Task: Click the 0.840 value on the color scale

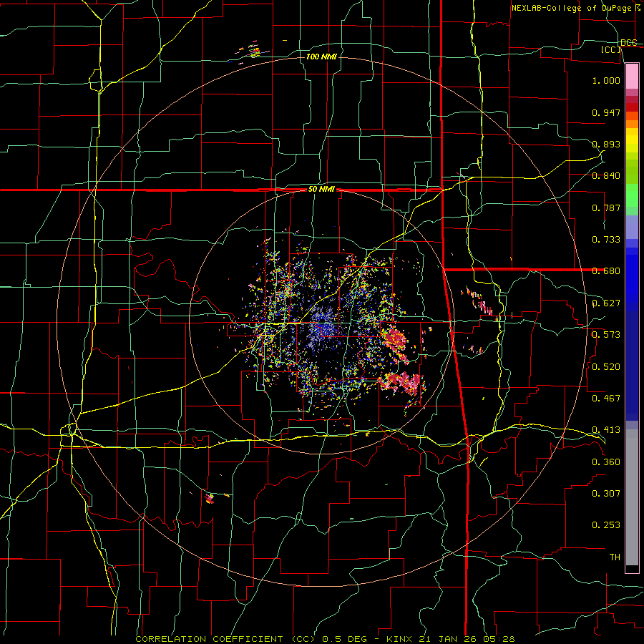Action: click(x=606, y=176)
